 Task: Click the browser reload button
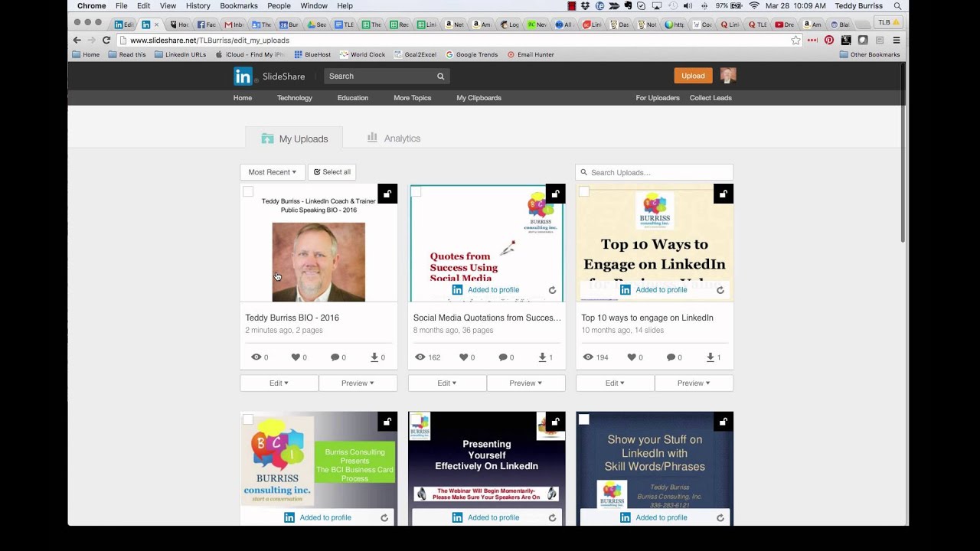coord(106,40)
